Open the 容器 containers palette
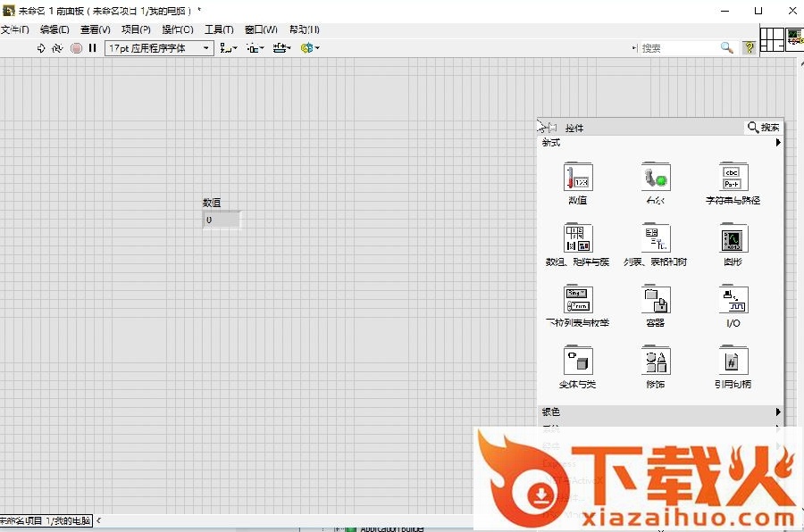Screen dimensions: 804x532 point(656,300)
